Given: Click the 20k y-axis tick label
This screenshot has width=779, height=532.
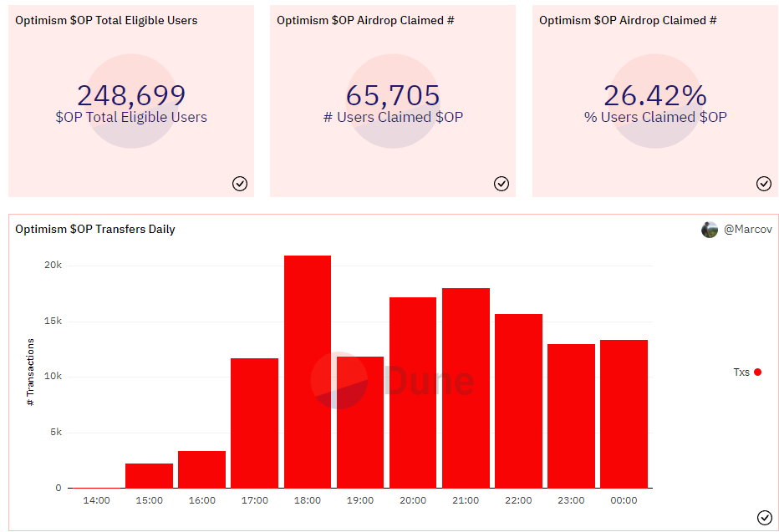Looking at the screenshot, I should (x=53, y=265).
